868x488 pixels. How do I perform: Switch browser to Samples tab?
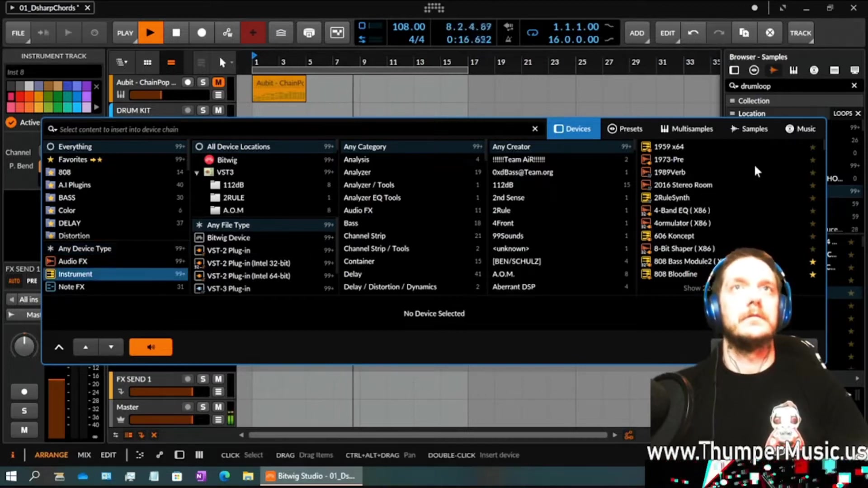tap(749, 129)
